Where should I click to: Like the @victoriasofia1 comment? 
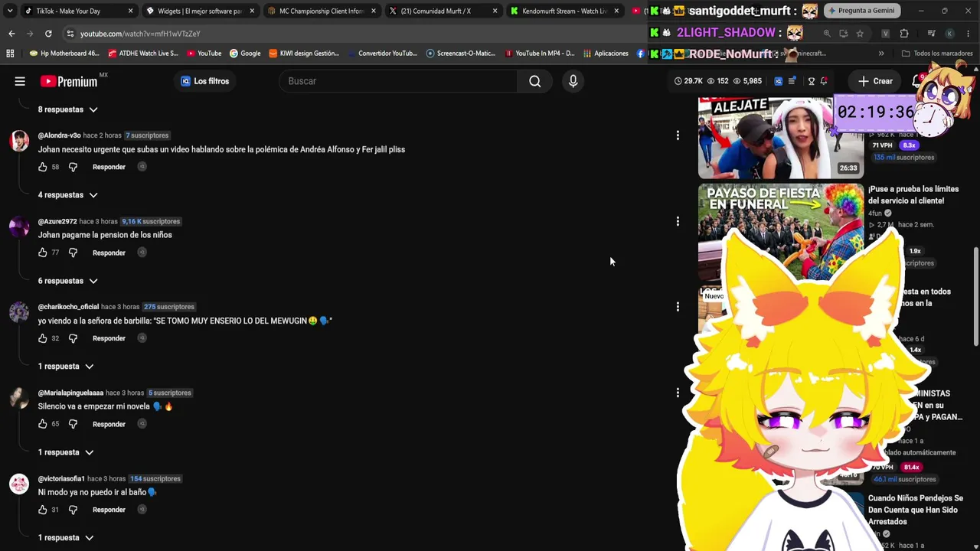pyautogui.click(x=43, y=510)
